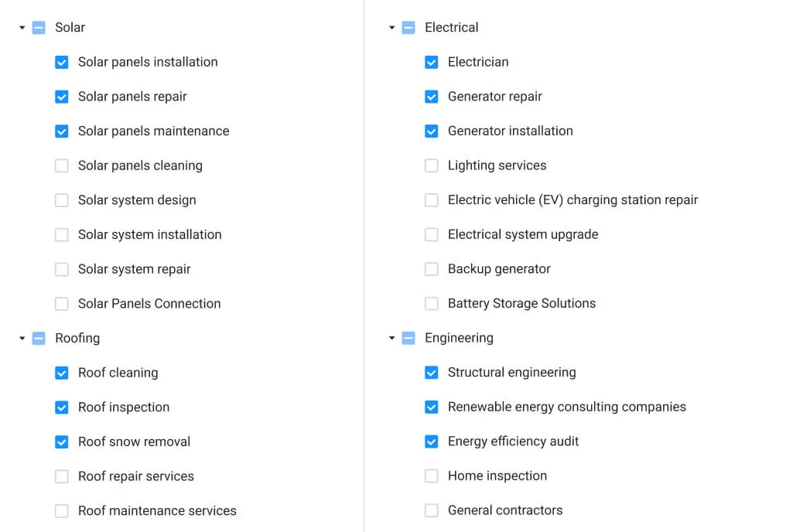This screenshot has width=786, height=532.
Task: Select the Home inspection label
Action: (497, 476)
